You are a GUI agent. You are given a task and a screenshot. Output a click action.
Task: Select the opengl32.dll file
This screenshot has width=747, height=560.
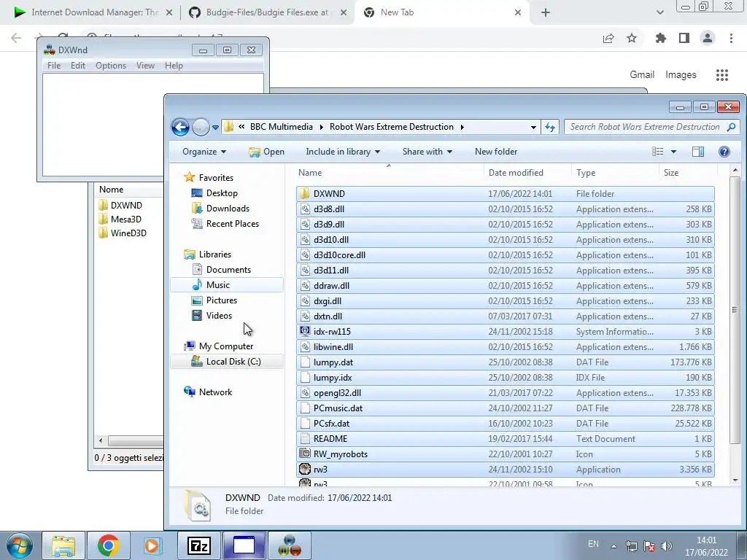pos(505,393)
